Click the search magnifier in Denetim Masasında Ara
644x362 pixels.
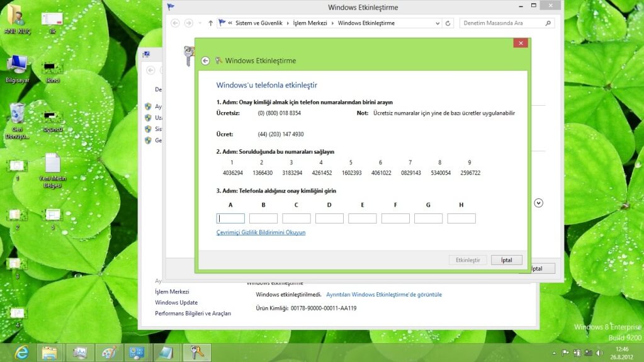click(548, 23)
